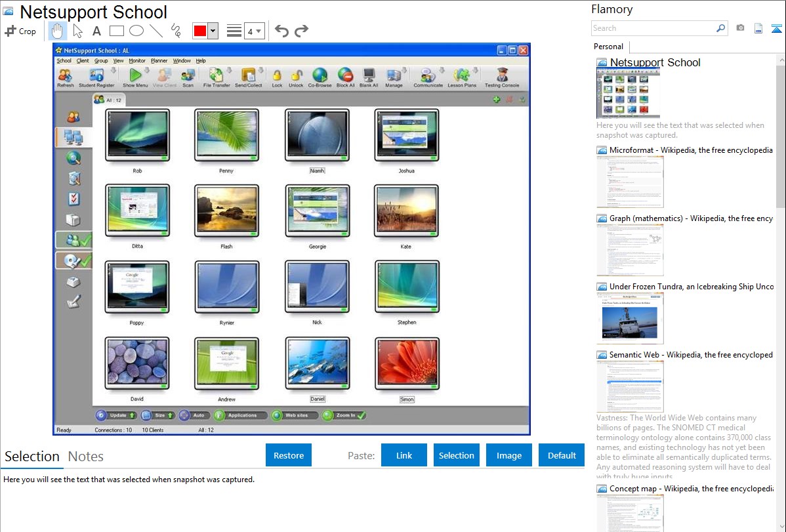The width and height of the screenshot is (786, 532).
Task: Open the color picker dropdown arrow
Action: [213, 31]
